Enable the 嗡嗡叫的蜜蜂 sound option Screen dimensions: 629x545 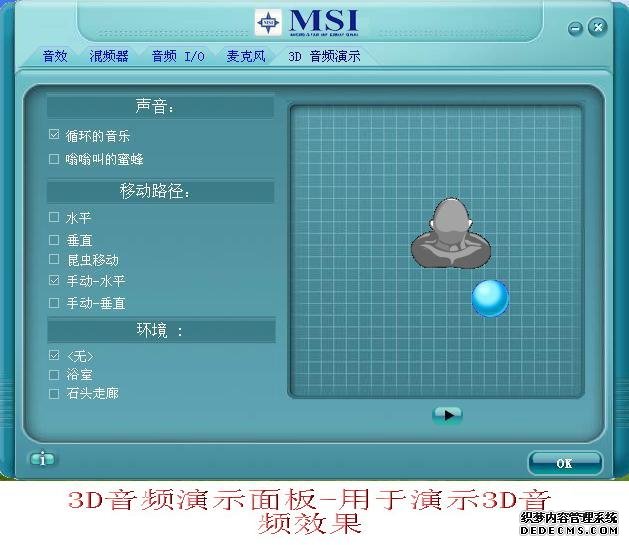tap(54, 159)
